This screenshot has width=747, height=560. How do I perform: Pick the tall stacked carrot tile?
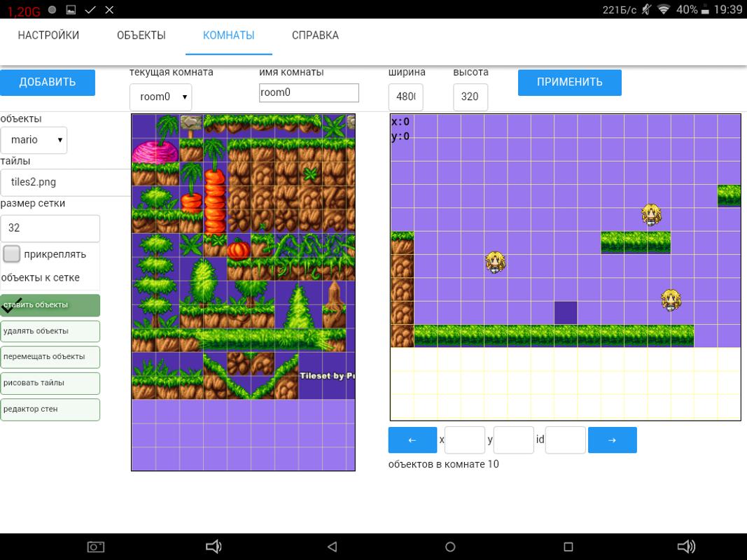[x=215, y=201]
